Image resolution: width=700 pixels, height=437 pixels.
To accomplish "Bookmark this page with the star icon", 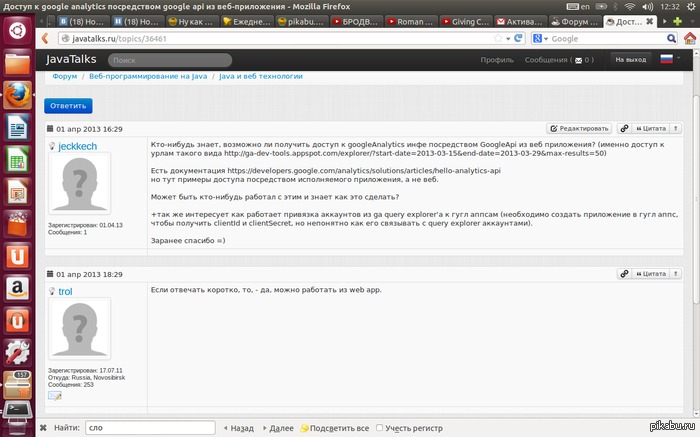I will point(498,38).
